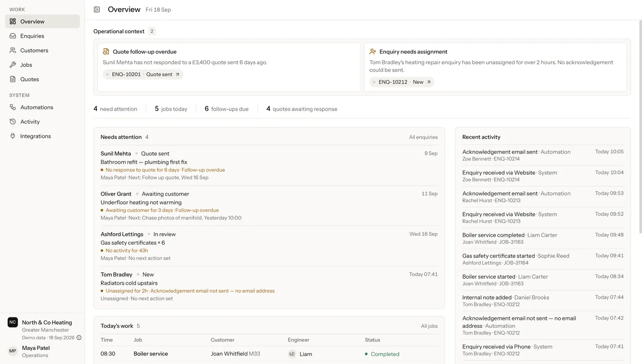642x364 pixels.
Task: Click the Jobs wrench icon
Action: coord(13,65)
